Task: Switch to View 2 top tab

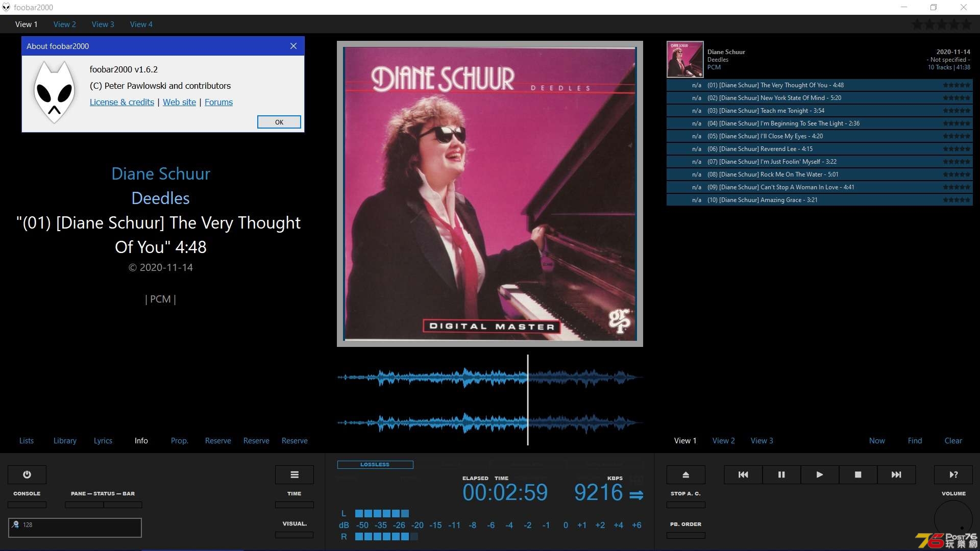Action: click(65, 24)
